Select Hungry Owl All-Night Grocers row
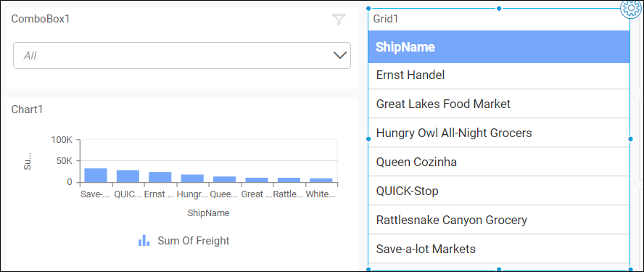Image resolution: width=644 pixels, height=272 pixels. [x=499, y=133]
